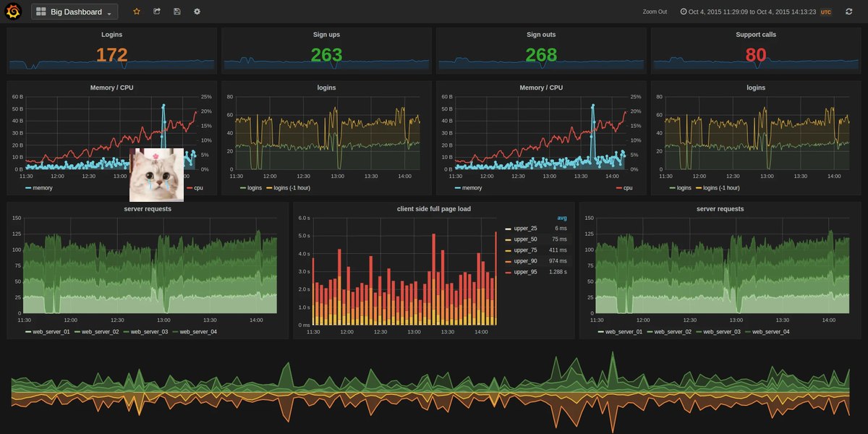
Task: Click the clock icon beside time range
Action: [684, 12]
